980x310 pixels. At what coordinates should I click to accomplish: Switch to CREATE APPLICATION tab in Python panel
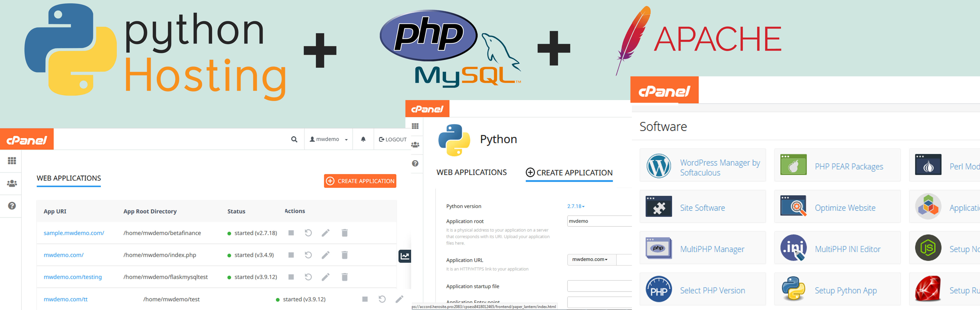point(569,173)
